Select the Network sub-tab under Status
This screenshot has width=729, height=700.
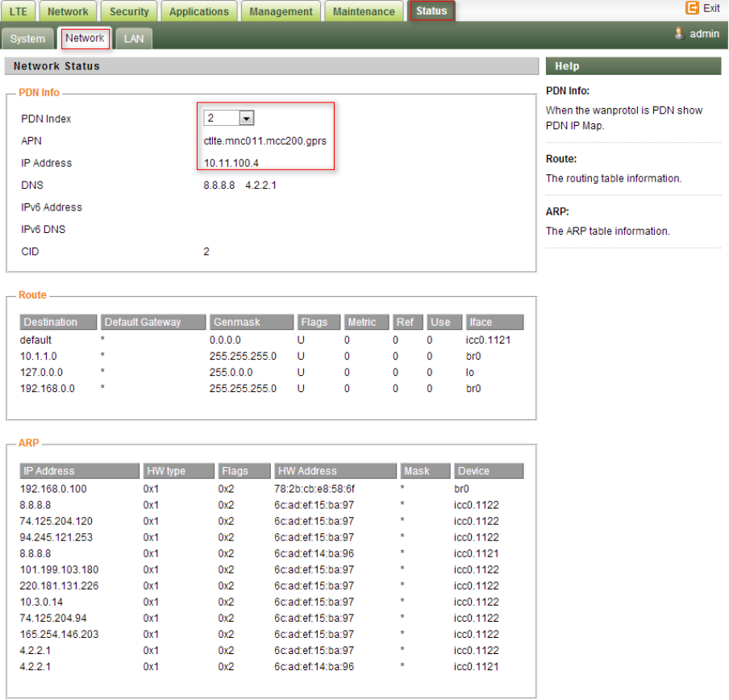85,38
